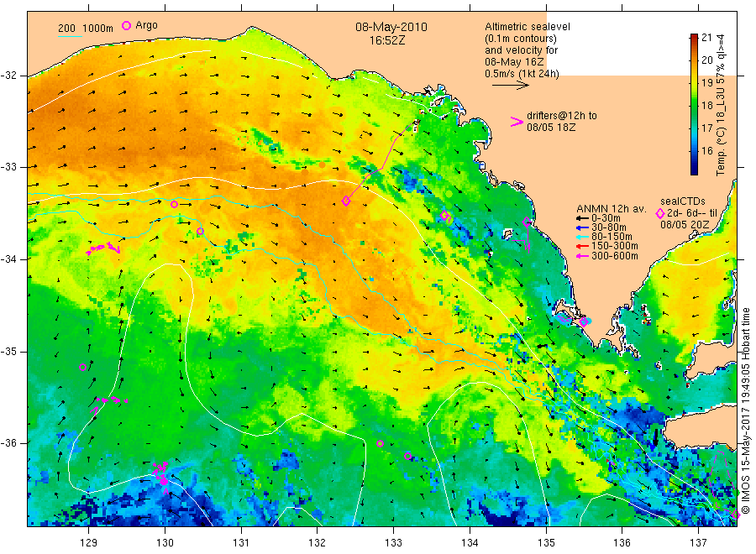Click the Argo float circle near longitude 129, latitude -35.2
Screen dimensions: 756x554
tap(82, 367)
